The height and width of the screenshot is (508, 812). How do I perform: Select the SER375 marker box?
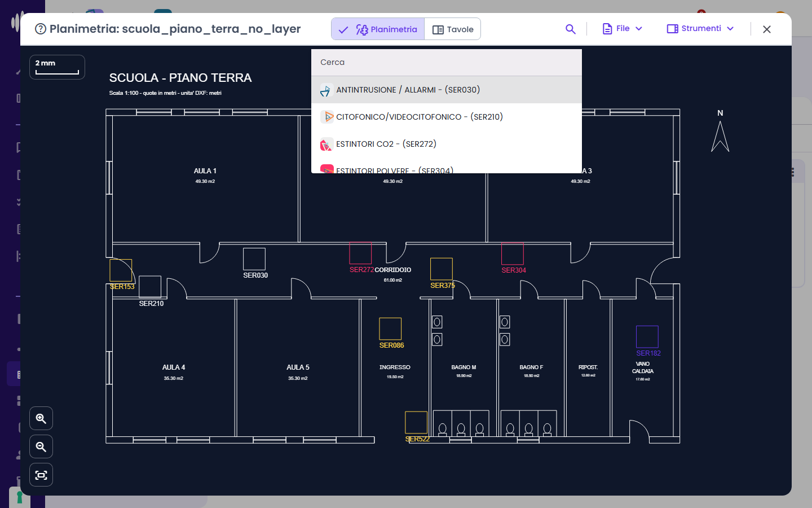point(442,269)
